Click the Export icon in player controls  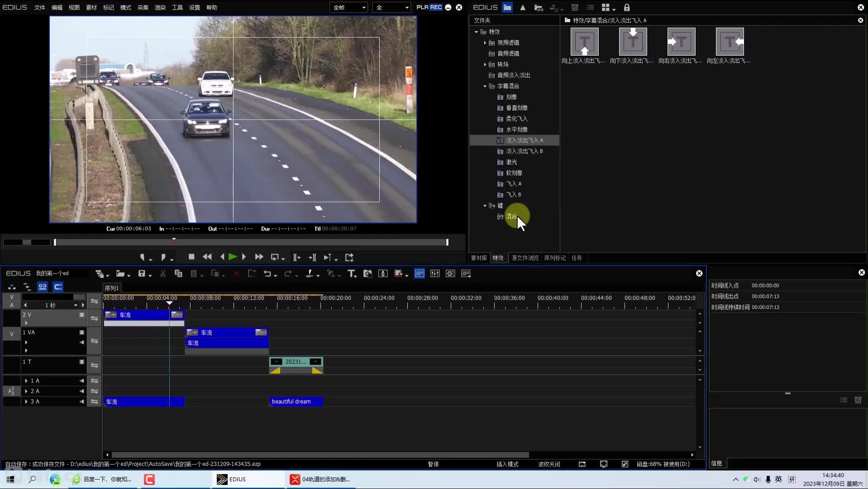349,257
